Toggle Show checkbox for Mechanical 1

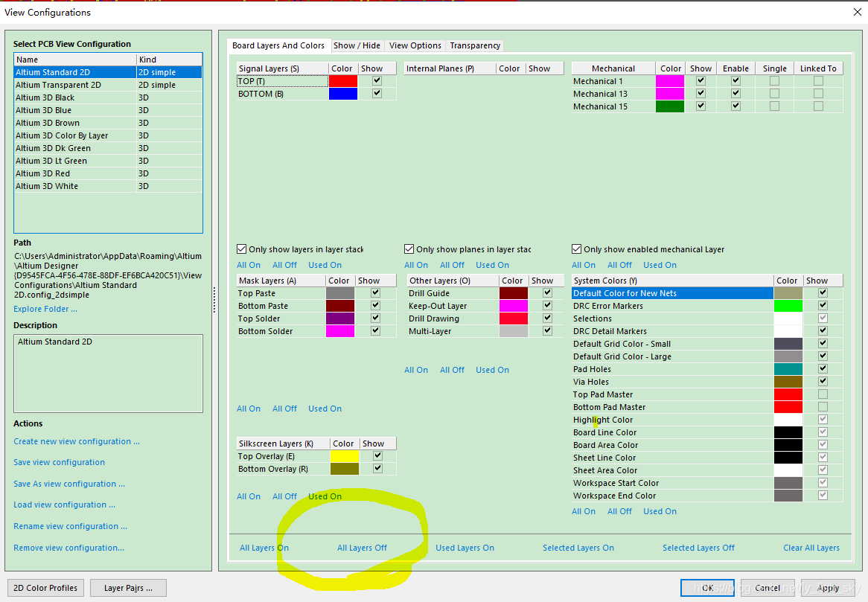[701, 81]
